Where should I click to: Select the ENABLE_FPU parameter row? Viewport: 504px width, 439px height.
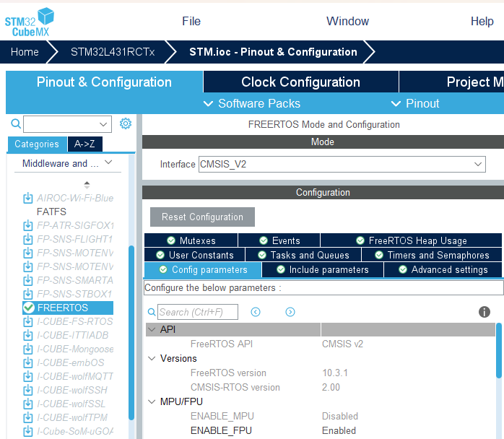321,430
